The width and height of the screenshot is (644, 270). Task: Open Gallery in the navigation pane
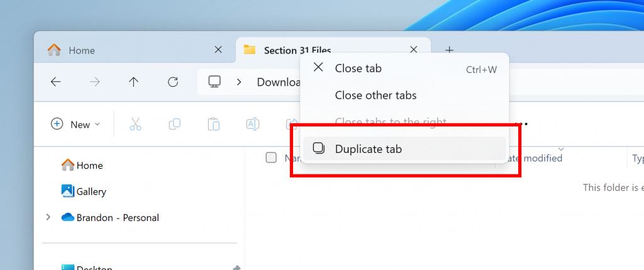91,191
